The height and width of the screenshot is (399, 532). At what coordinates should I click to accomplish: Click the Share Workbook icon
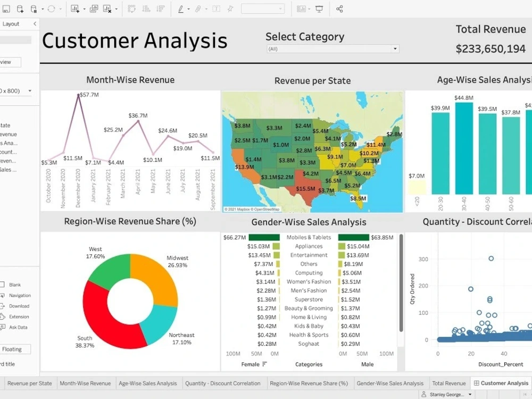339,8
